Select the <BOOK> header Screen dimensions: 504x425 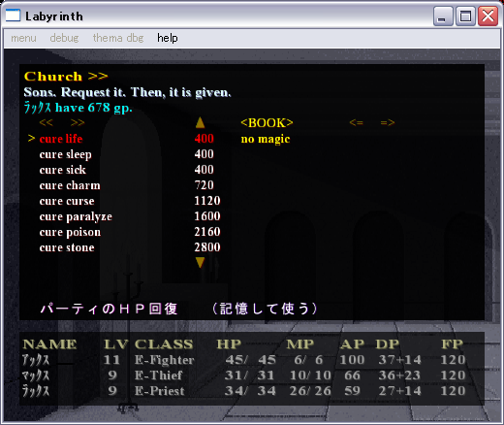coord(267,123)
